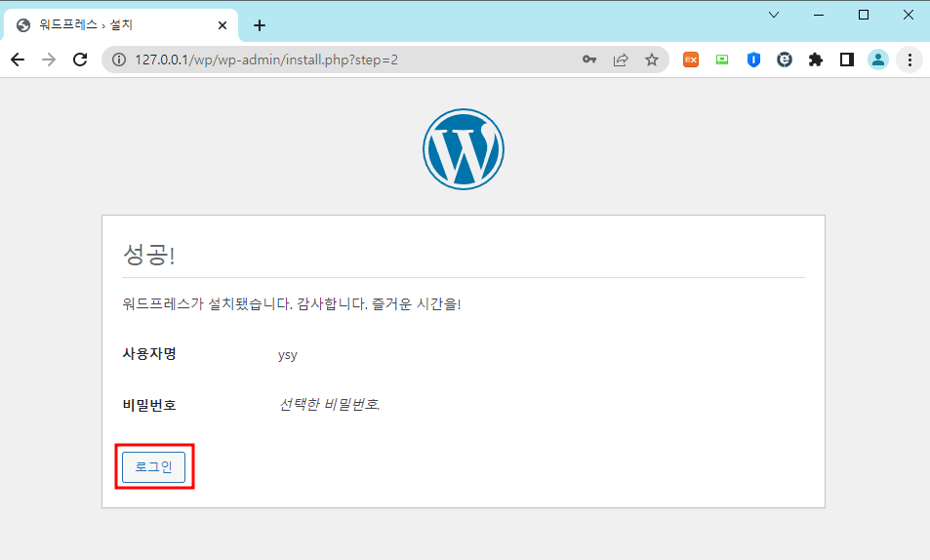Reload the current page
Screen dimensions: 930x560
[x=80, y=60]
